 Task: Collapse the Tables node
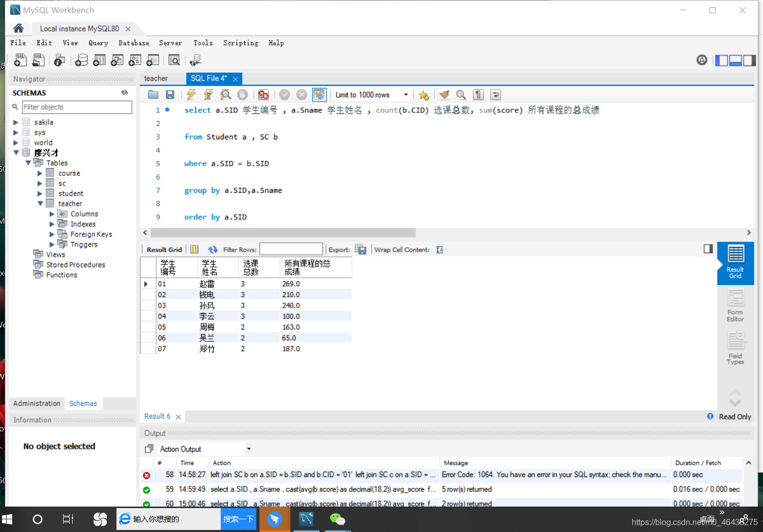(x=28, y=163)
